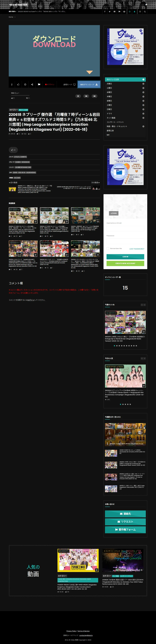Click the リクエスト request button
This screenshot has height=644, width=156.
pos(125,522)
